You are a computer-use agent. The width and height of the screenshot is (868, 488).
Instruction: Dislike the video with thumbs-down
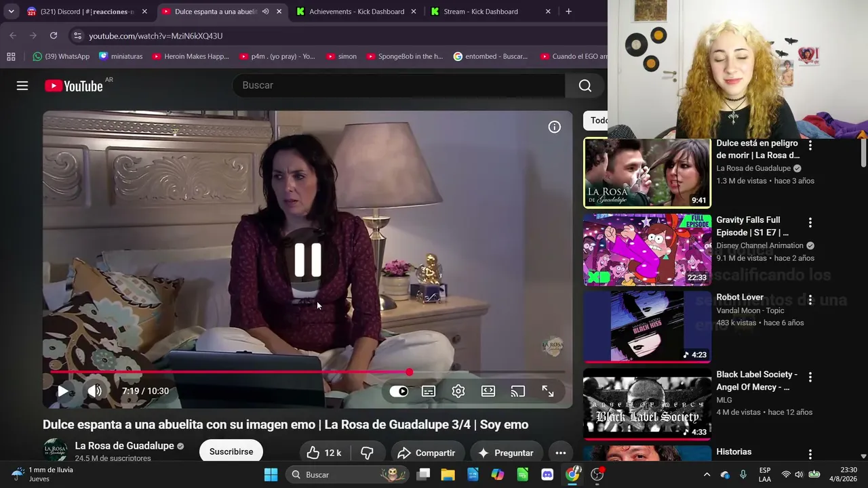367,453
